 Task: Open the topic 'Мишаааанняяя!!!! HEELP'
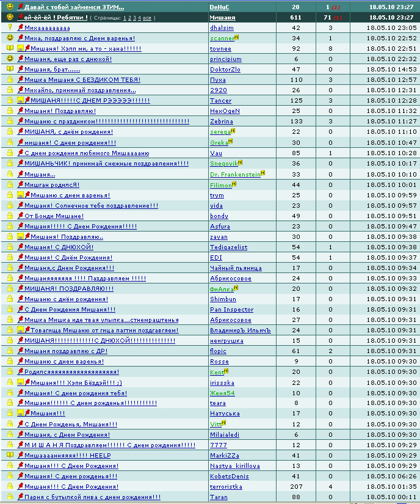(67, 456)
